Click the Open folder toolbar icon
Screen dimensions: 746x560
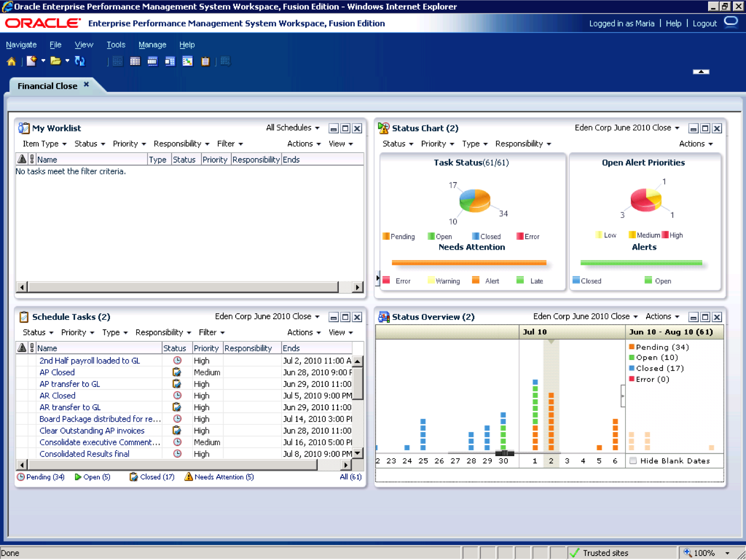point(55,61)
